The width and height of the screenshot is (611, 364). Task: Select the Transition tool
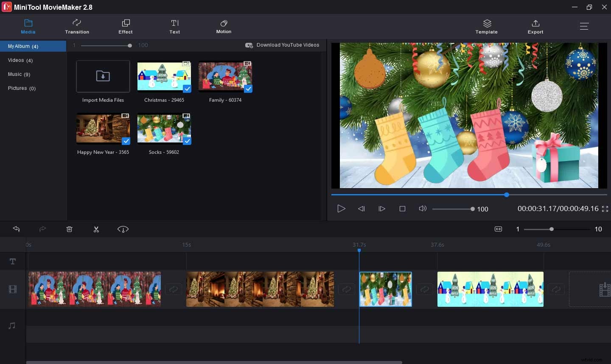[77, 26]
